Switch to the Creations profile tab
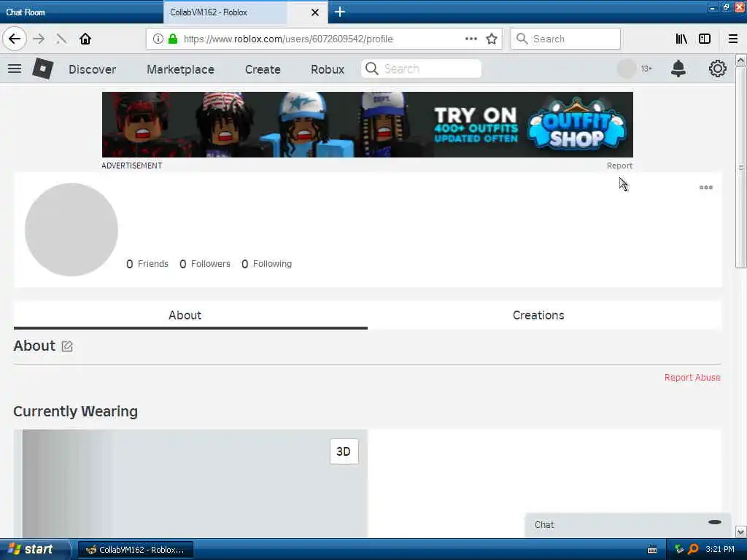 click(544, 315)
